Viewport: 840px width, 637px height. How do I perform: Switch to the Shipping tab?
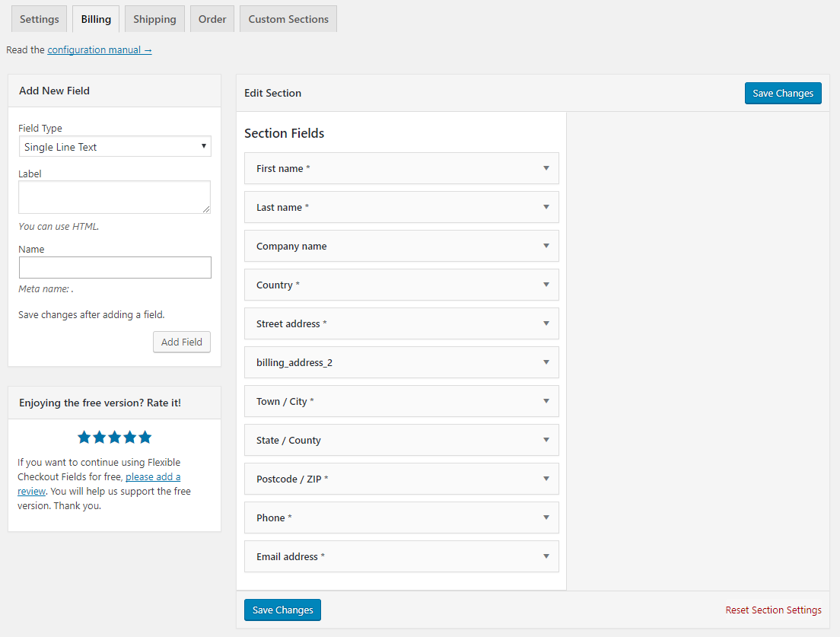pos(154,19)
